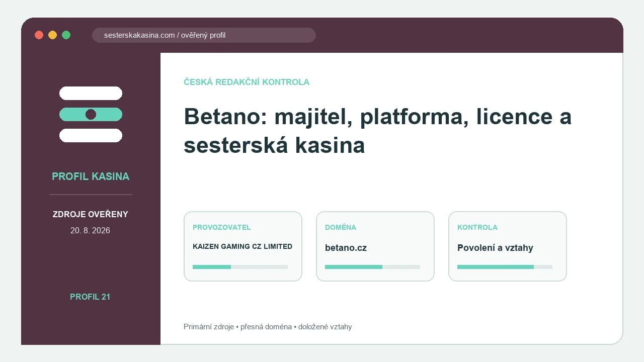Click the KONTROLA card label
The height and width of the screenshot is (362, 644).
click(x=477, y=227)
